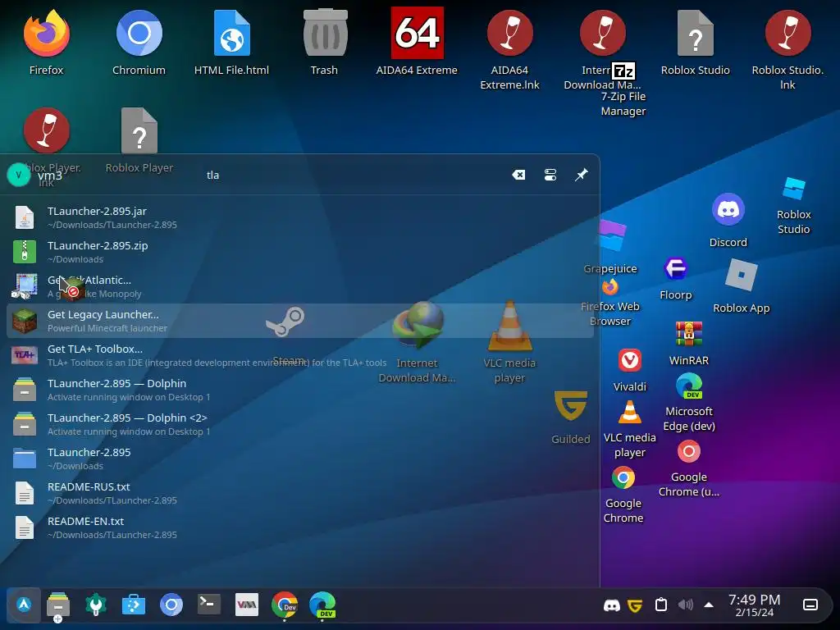Activate TLauncher-2.895 — Dolphin <2> window
The image size is (840, 630).
(x=300, y=424)
